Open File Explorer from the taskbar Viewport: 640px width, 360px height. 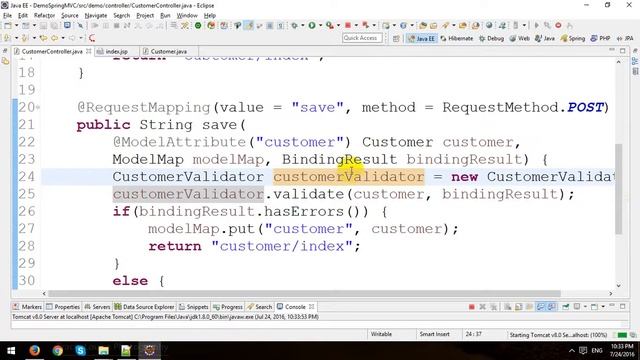[x=103, y=350]
